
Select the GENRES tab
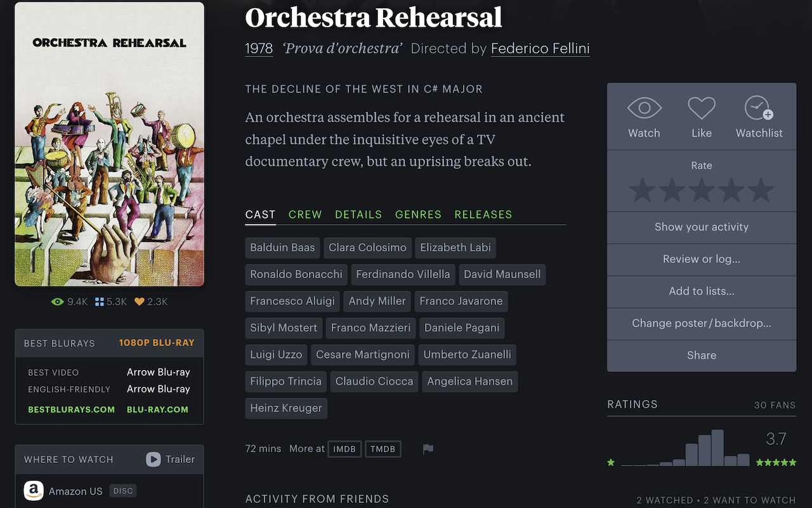click(x=418, y=215)
